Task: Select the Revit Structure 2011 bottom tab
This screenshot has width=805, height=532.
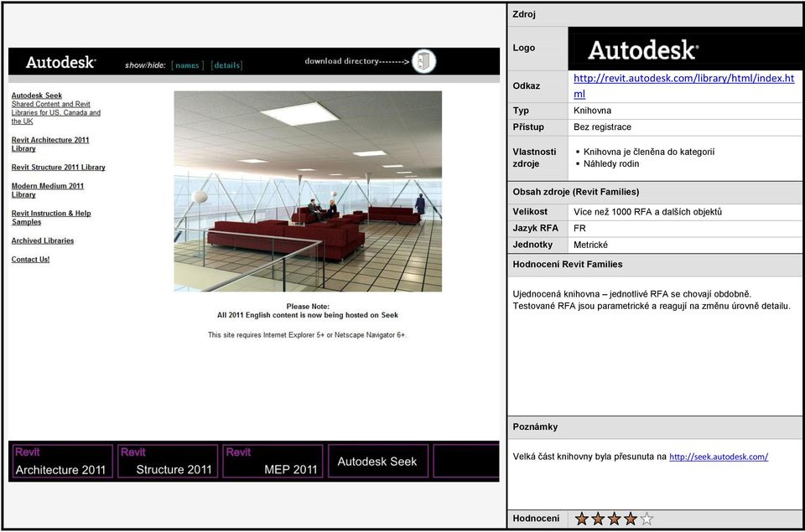Action: click(x=168, y=461)
